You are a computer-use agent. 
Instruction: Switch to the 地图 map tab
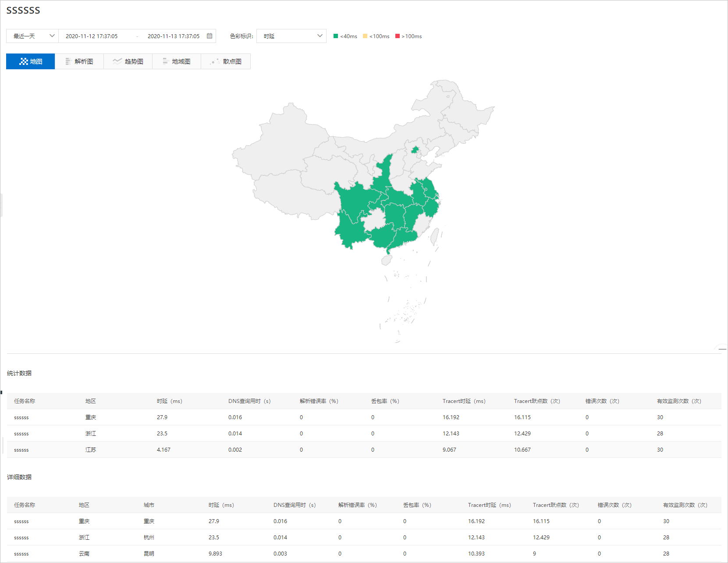(x=31, y=61)
